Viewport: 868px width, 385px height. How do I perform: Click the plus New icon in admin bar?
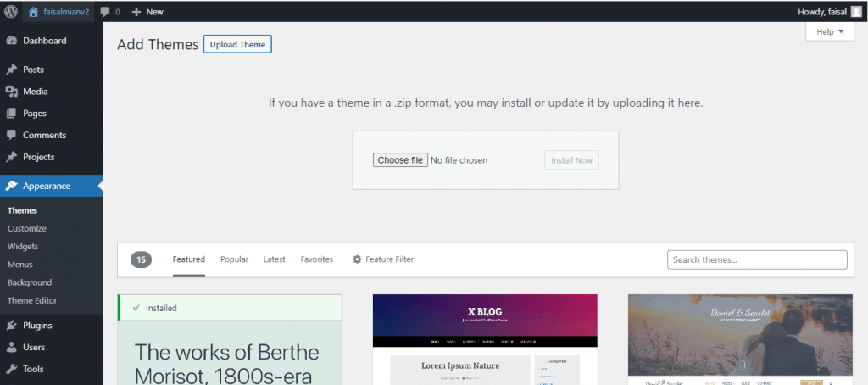tap(136, 12)
